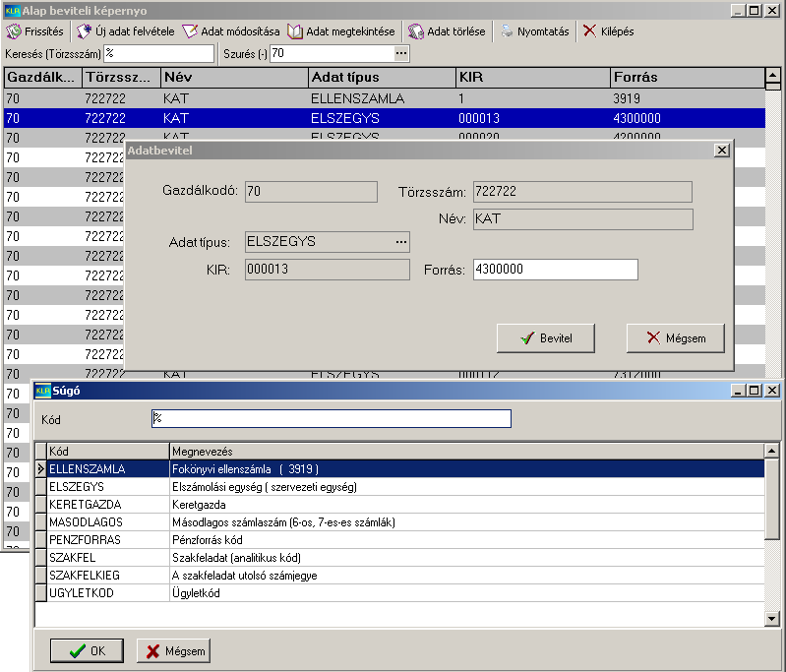Click the Pénzforrás kód description cell
The height and width of the screenshot is (672, 786).
tap(466, 539)
